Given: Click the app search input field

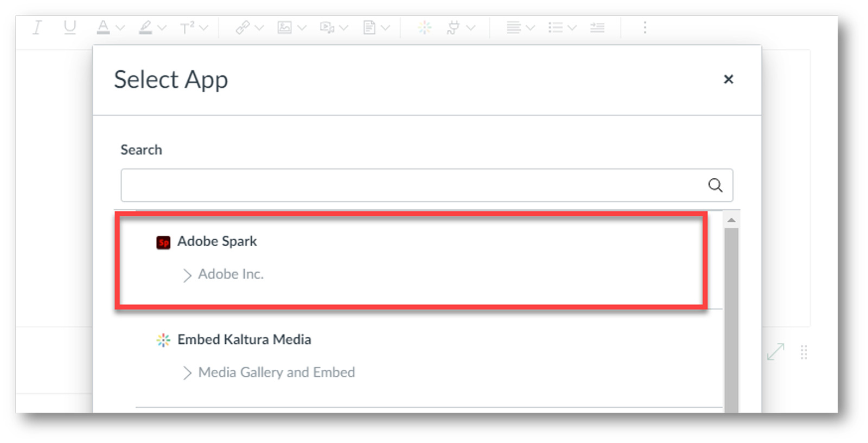Looking at the screenshot, I should click(x=412, y=185).
